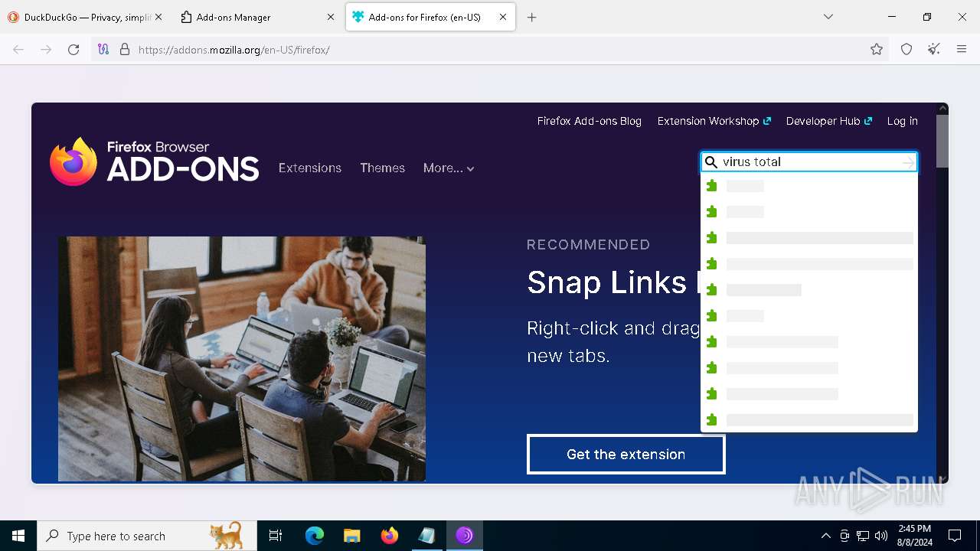Open the volume control tray icon
This screenshot has height=551, width=980.
[x=881, y=536]
